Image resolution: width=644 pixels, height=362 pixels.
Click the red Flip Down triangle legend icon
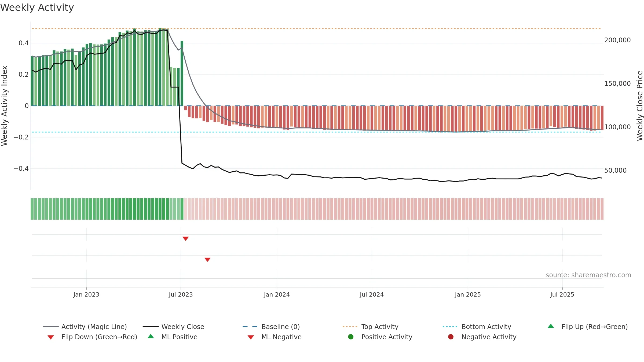[51, 337]
